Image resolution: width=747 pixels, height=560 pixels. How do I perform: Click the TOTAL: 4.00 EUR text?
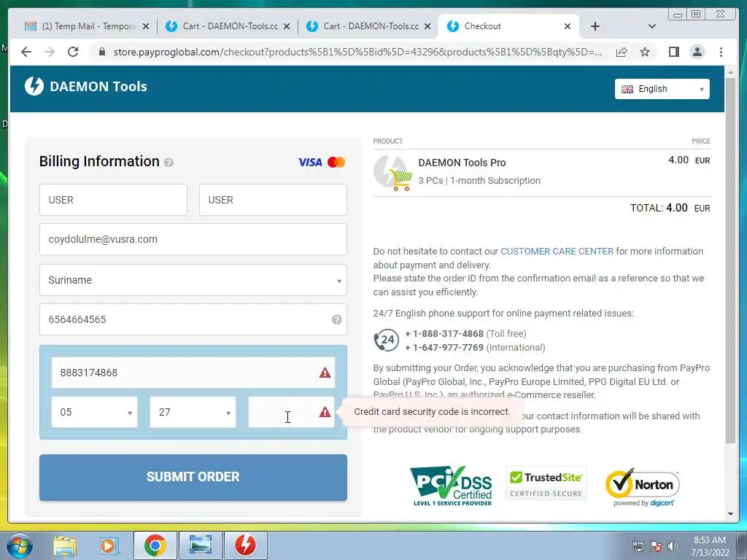[x=670, y=208]
